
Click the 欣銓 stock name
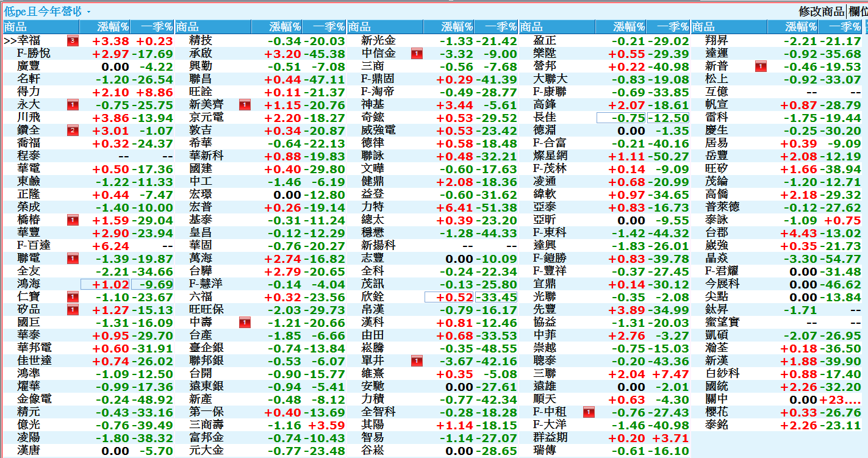point(373,297)
